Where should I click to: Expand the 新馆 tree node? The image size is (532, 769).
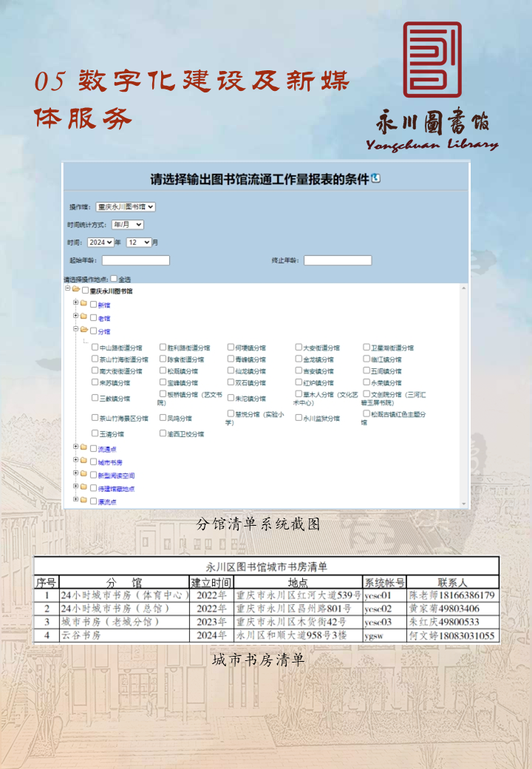click(75, 302)
